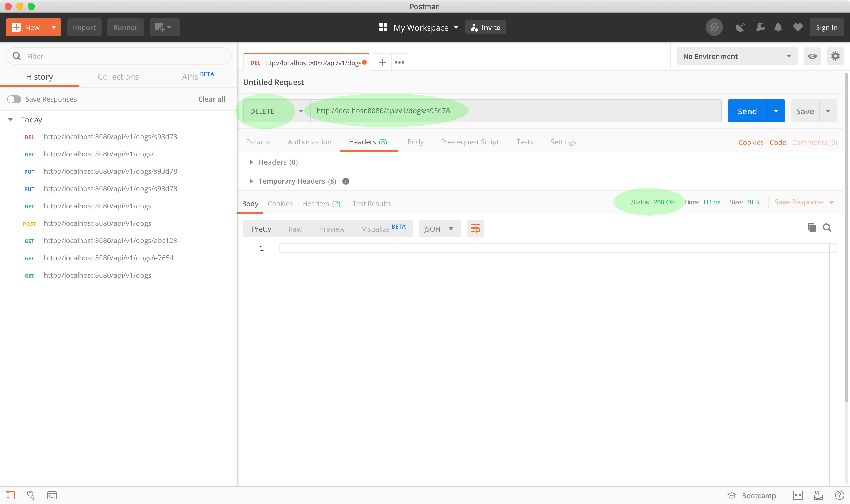Switch to the Collections tab
Image resolution: width=850 pixels, height=504 pixels.
pyautogui.click(x=118, y=77)
